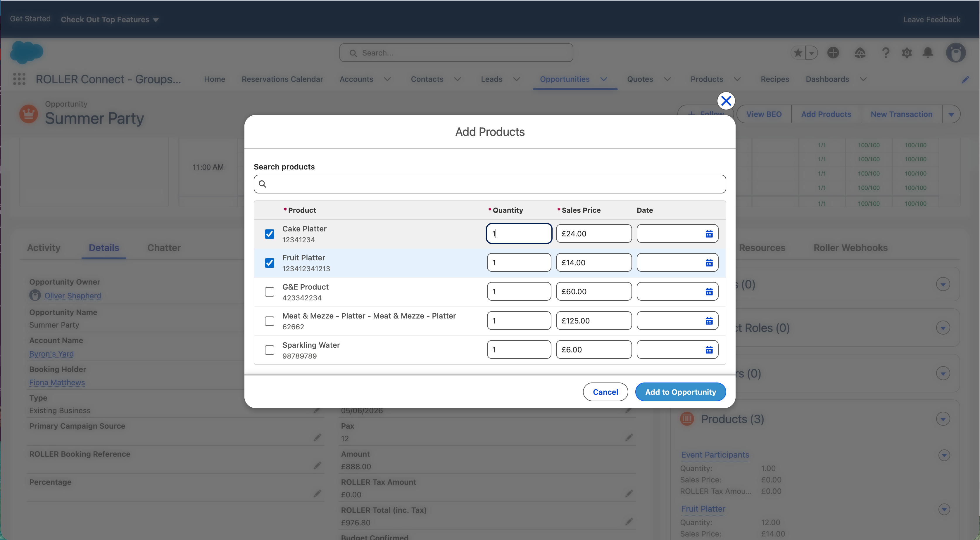Image resolution: width=980 pixels, height=540 pixels.
Task: Open the Quotes tab dropdown chevron
Action: (667, 79)
